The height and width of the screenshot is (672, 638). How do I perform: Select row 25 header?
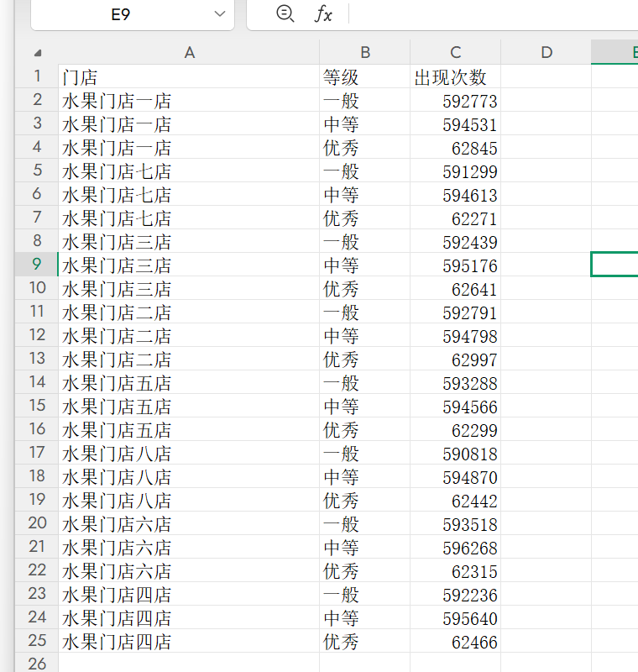[x=37, y=642]
